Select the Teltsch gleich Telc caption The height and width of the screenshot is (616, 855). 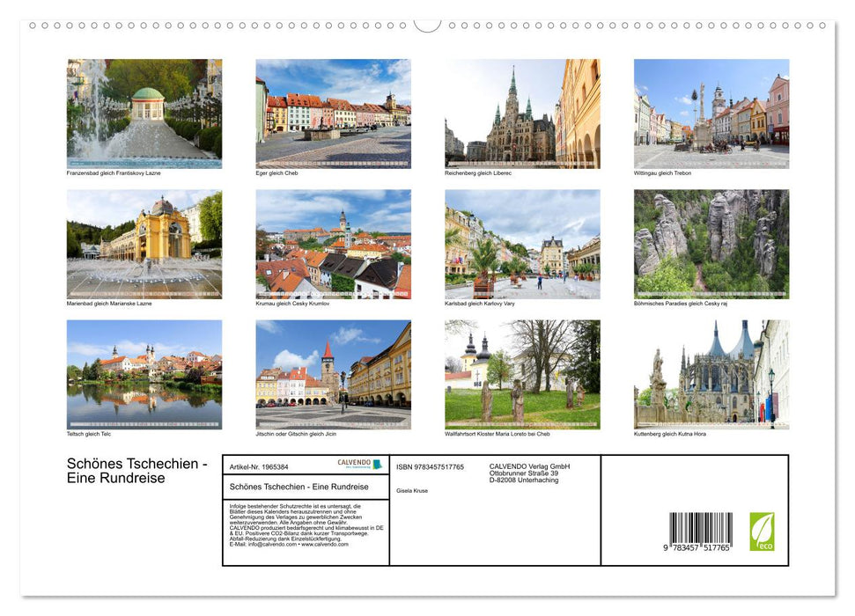point(87,433)
